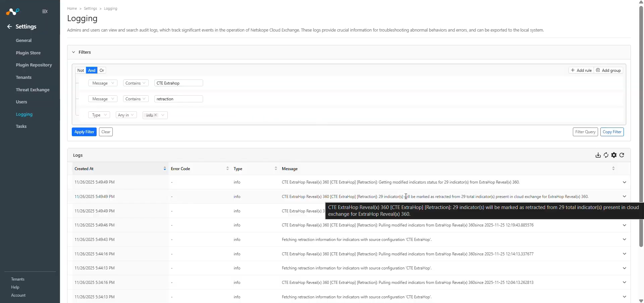
Task: Toggle auto-refresh with the circular arrows icon
Action: click(606, 155)
